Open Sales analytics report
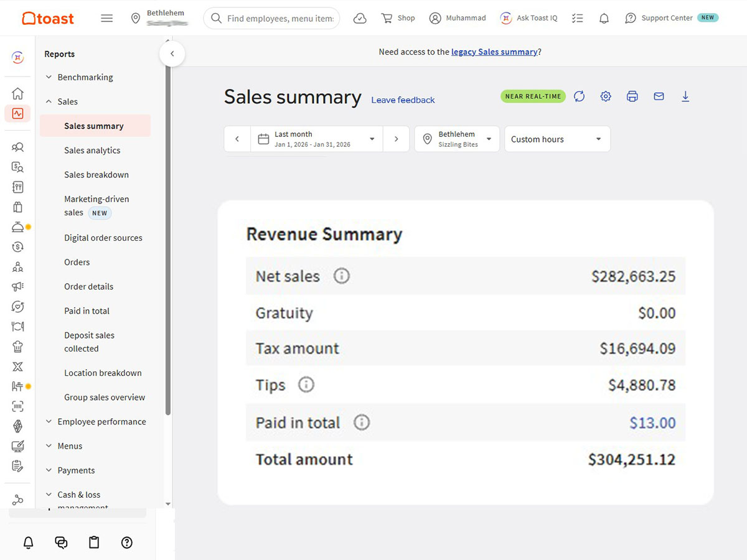747x560 pixels. (x=92, y=151)
